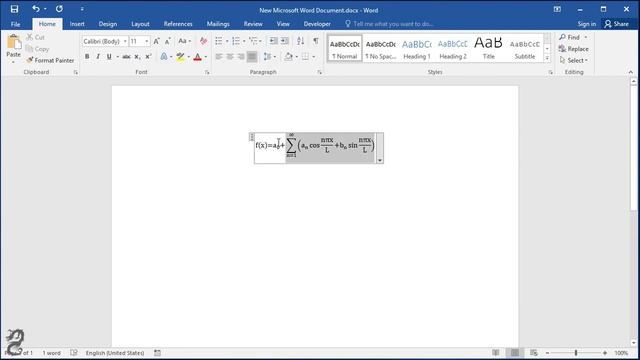Toggle Superscript formatting

point(149,57)
